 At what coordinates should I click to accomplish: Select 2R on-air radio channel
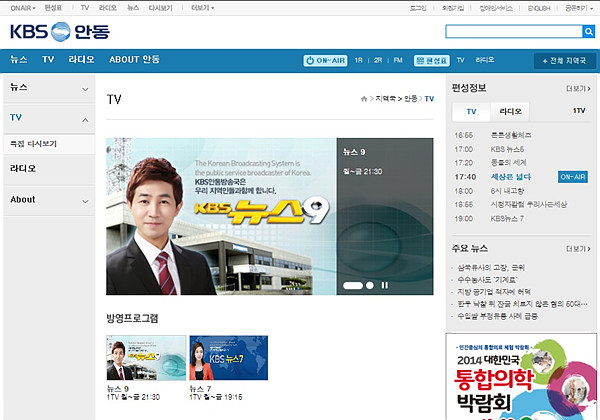click(x=378, y=60)
